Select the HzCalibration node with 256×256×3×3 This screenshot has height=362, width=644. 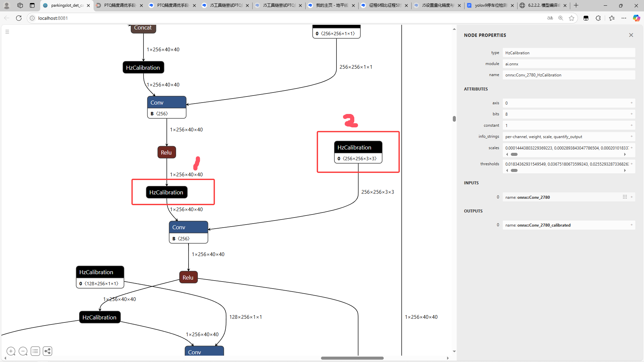tap(358, 147)
